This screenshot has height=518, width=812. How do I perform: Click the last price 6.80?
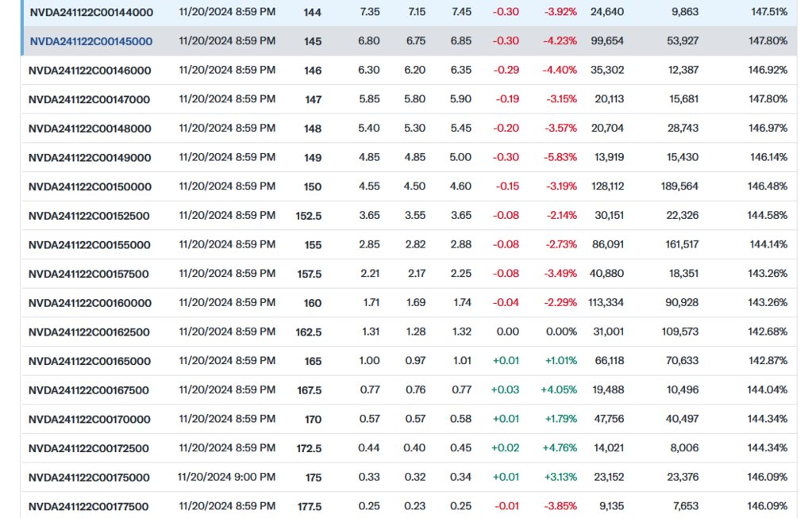(369, 41)
